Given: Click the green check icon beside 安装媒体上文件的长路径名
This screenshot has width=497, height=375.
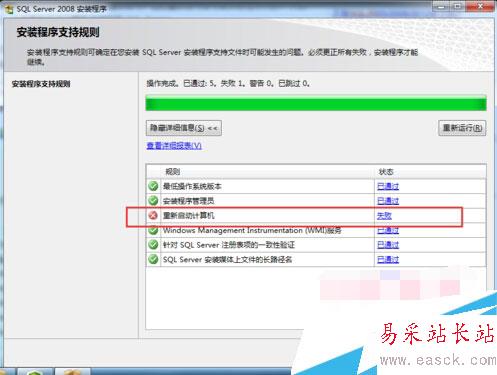Looking at the screenshot, I should [153, 259].
